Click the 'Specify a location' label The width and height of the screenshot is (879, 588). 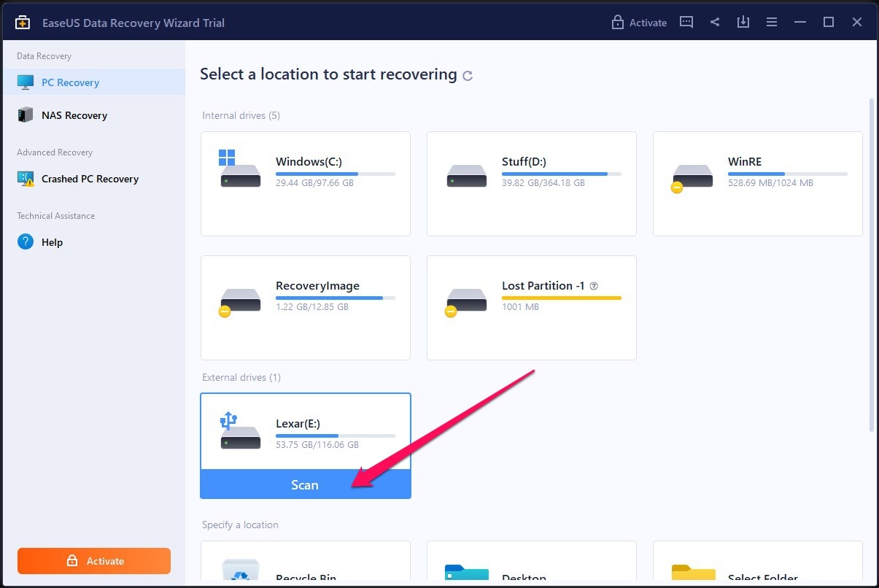click(240, 525)
